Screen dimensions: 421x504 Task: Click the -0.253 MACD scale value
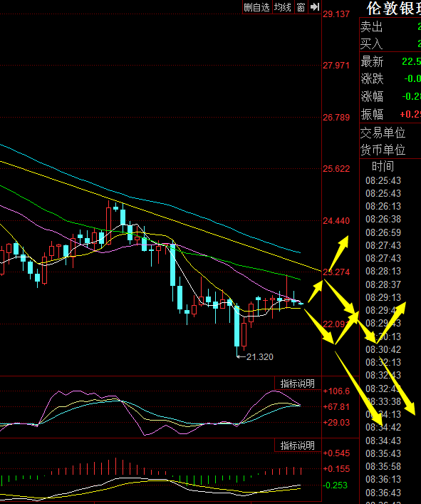point(336,485)
